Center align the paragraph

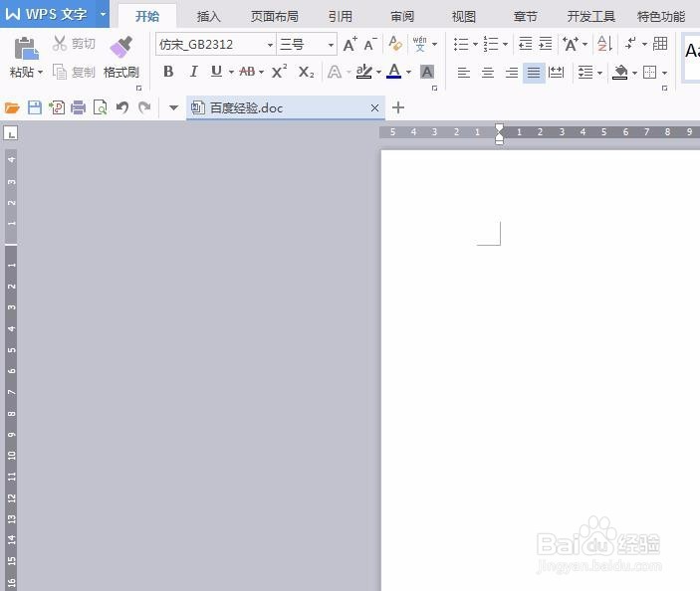coord(488,73)
